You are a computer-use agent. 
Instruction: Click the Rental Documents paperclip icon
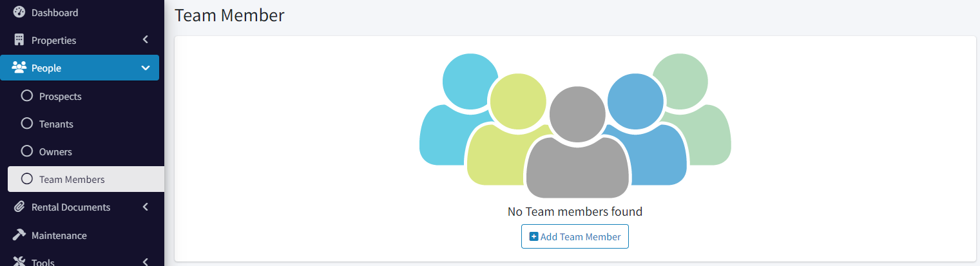point(19,207)
